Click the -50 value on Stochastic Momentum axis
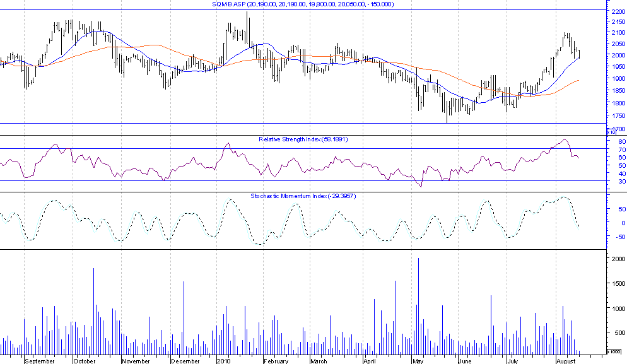This screenshot has width=627, height=364. coord(621,237)
